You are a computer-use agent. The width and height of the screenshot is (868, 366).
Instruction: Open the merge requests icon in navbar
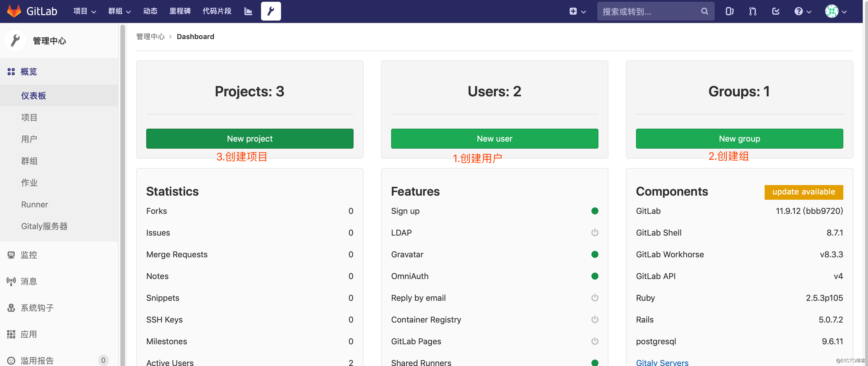(x=752, y=11)
